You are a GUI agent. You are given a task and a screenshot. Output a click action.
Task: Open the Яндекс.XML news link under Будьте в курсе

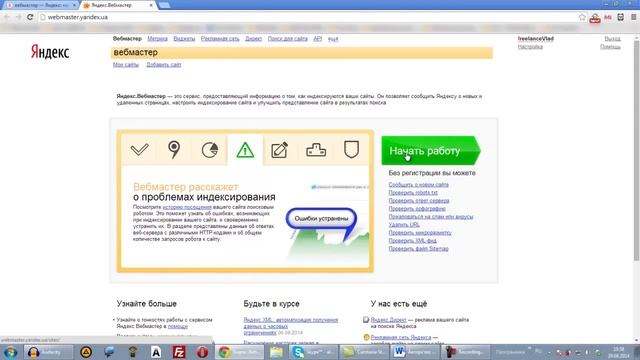pos(291,326)
